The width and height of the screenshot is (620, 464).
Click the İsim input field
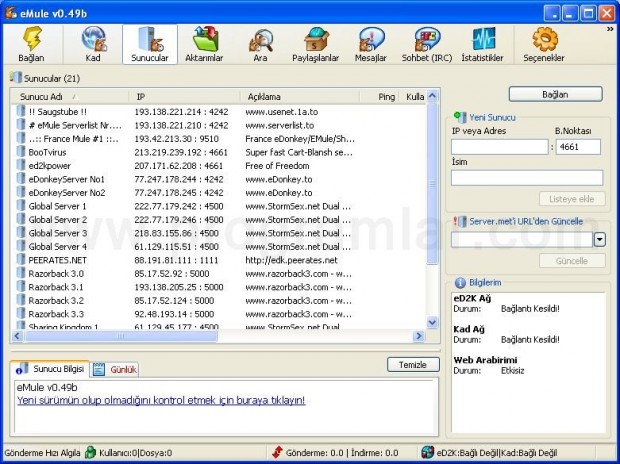pyautogui.click(x=527, y=178)
